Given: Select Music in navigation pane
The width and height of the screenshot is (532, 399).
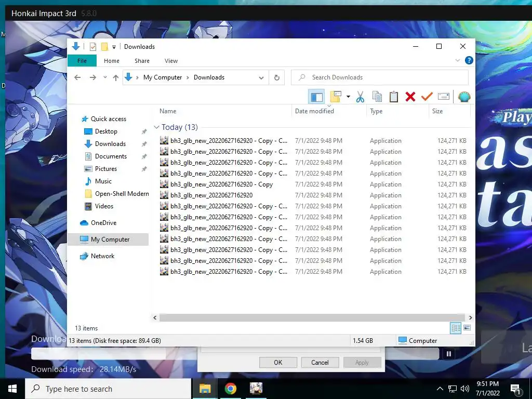Looking at the screenshot, I should coord(103,181).
